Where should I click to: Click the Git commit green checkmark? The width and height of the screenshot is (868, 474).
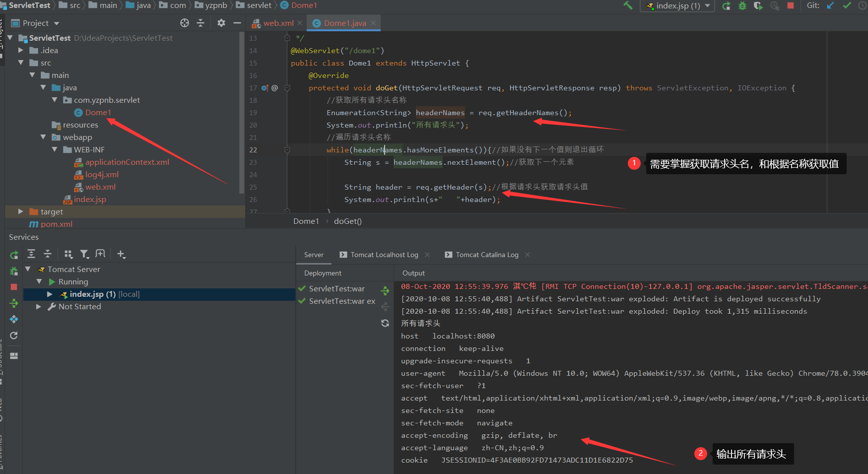point(847,5)
